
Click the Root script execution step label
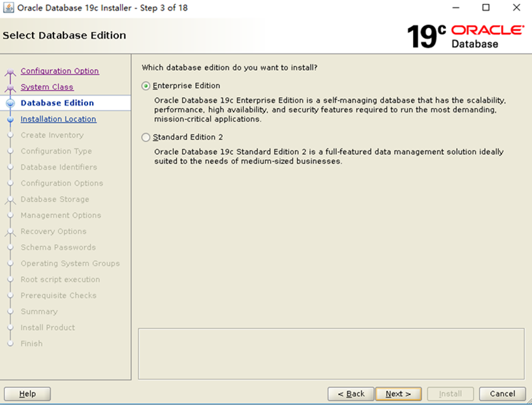coord(60,279)
